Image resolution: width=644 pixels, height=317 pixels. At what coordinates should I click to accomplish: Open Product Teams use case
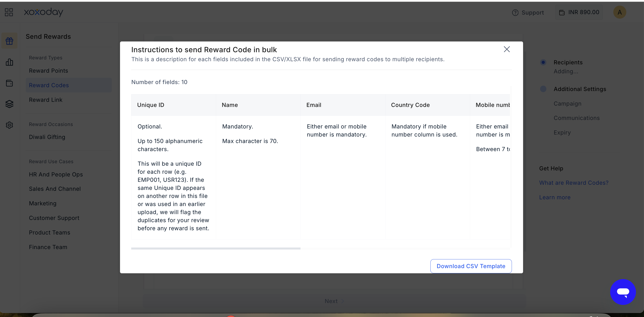(x=49, y=232)
